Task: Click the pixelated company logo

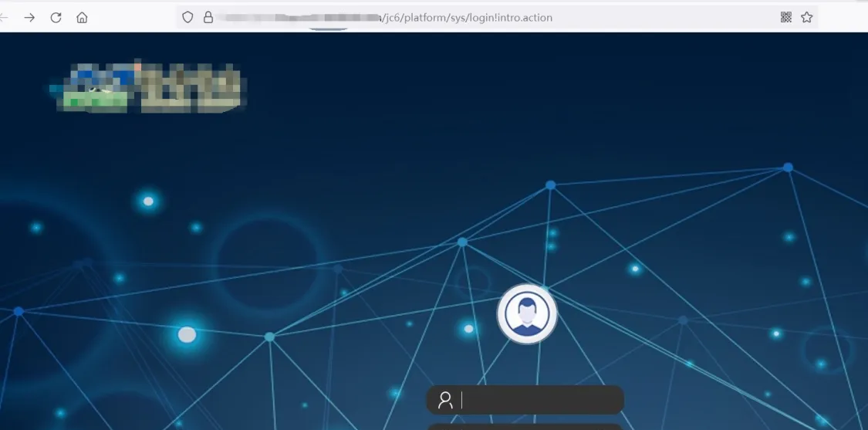Action: [x=148, y=87]
